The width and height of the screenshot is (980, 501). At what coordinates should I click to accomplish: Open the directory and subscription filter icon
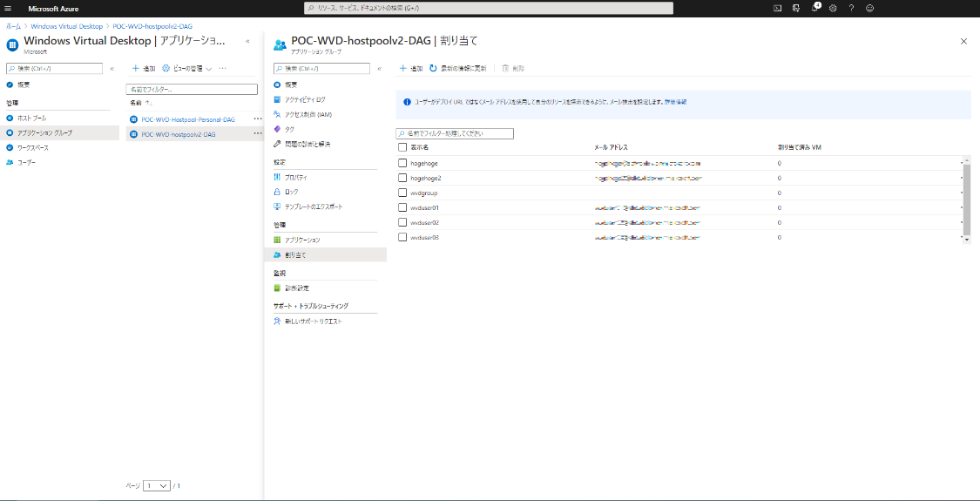click(x=795, y=8)
